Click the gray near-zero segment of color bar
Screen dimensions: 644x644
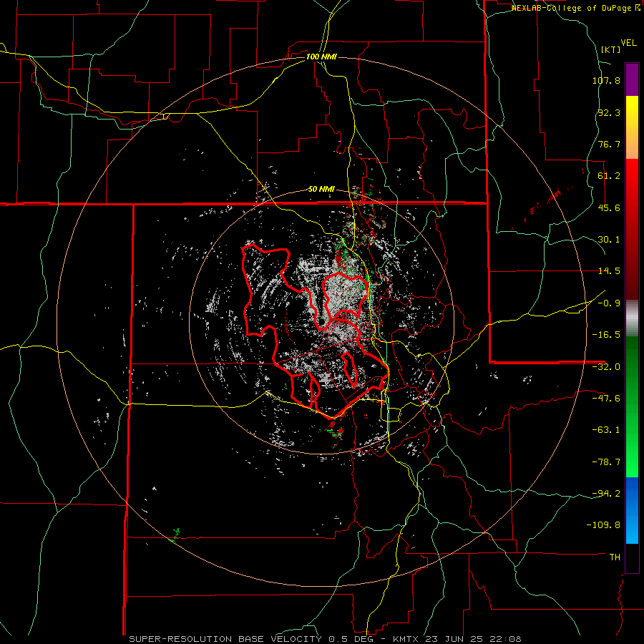point(632,318)
